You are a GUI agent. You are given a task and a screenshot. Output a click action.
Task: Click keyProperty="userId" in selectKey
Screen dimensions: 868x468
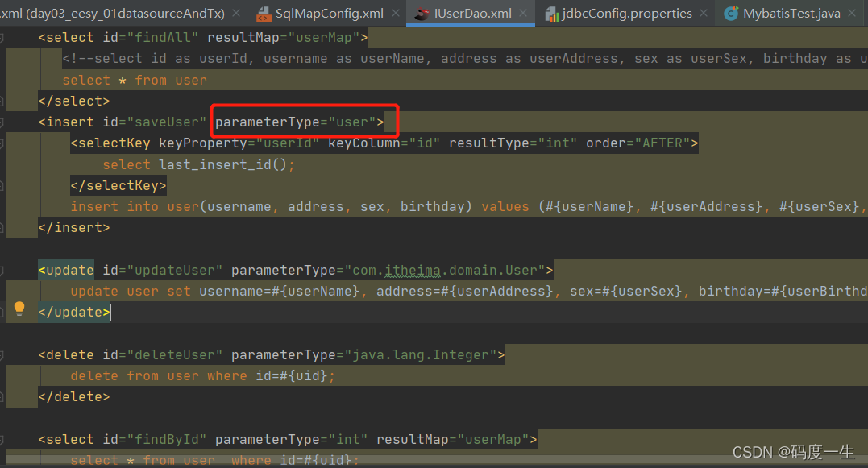coord(239,143)
